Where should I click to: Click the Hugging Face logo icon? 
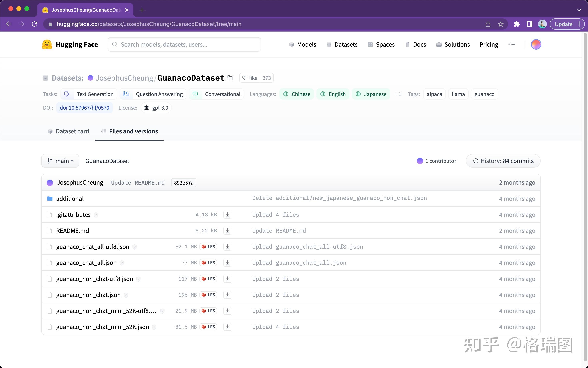pos(47,44)
